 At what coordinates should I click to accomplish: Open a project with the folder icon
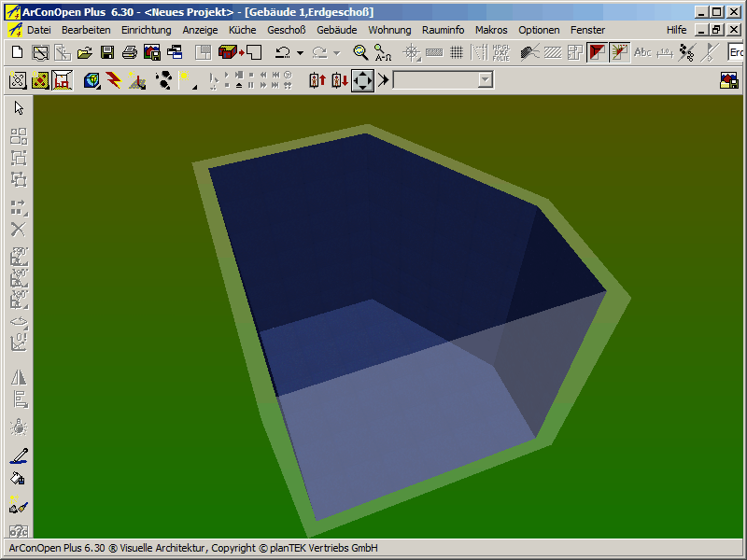[x=85, y=52]
